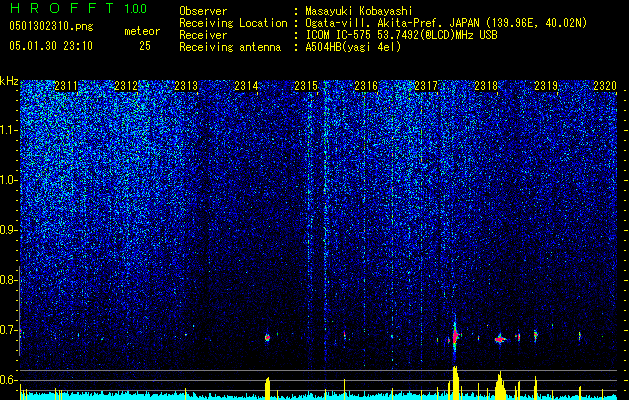
Task: Click the 2317 time marker
Action: (x=426, y=86)
